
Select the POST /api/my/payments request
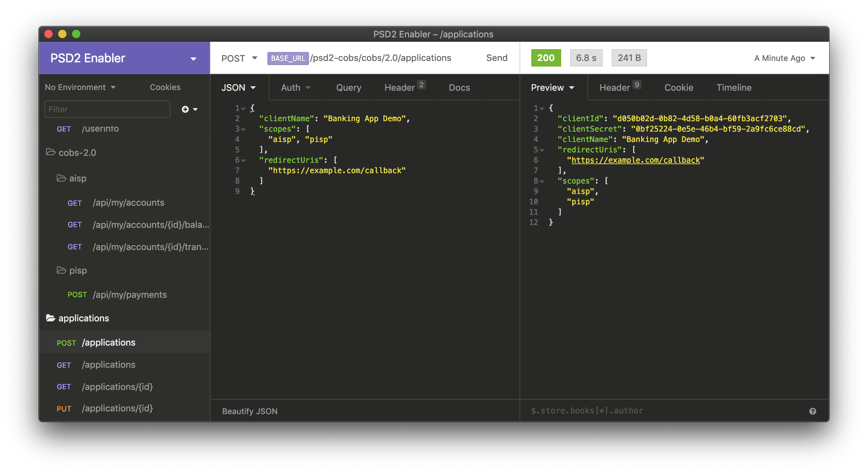[125, 295]
